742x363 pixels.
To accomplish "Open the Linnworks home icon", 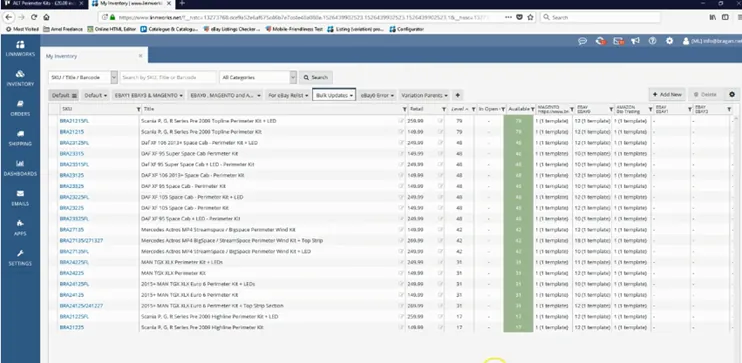I will click(20, 48).
